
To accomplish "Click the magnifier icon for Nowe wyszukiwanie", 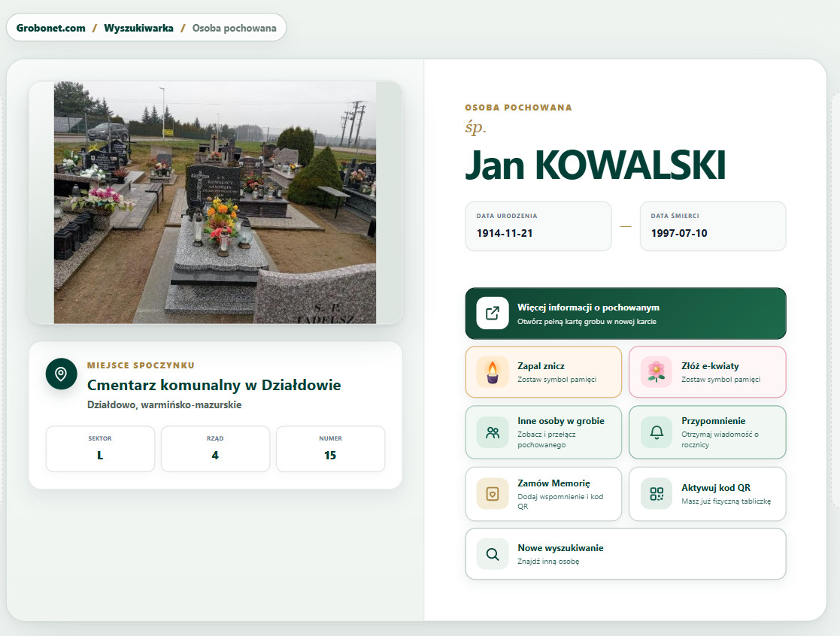I will point(493,554).
